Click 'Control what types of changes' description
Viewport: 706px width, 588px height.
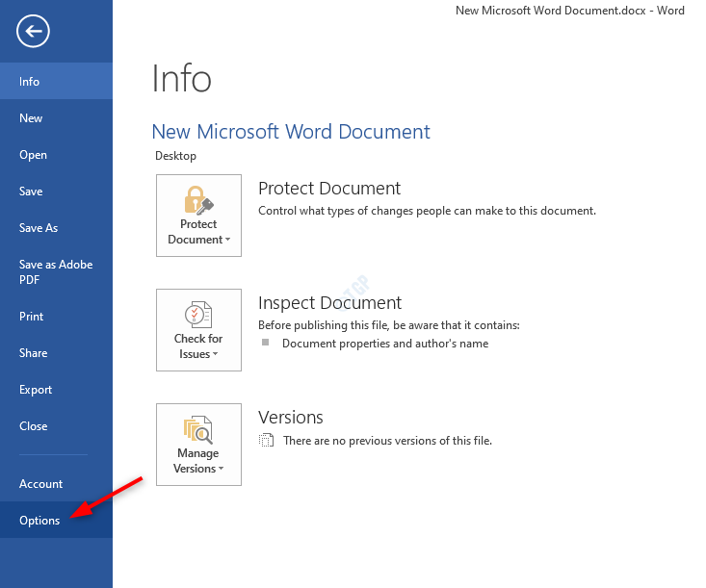pyautogui.click(x=427, y=211)
